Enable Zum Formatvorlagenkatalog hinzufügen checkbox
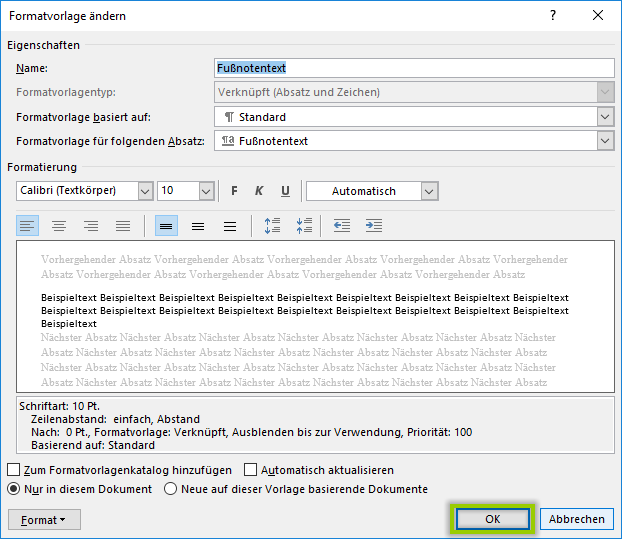This screenshot has width=622, height=539. point(14,470)
